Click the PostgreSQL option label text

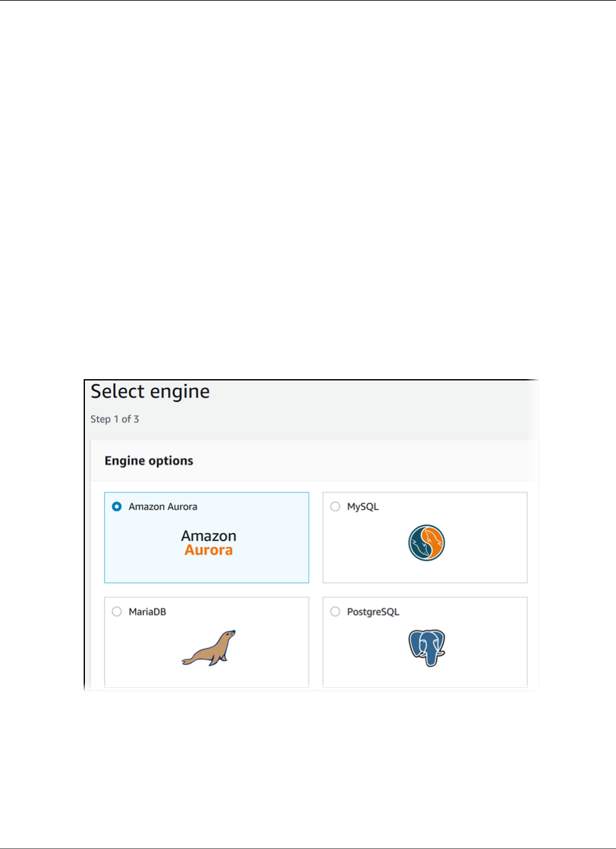point(373,612)
